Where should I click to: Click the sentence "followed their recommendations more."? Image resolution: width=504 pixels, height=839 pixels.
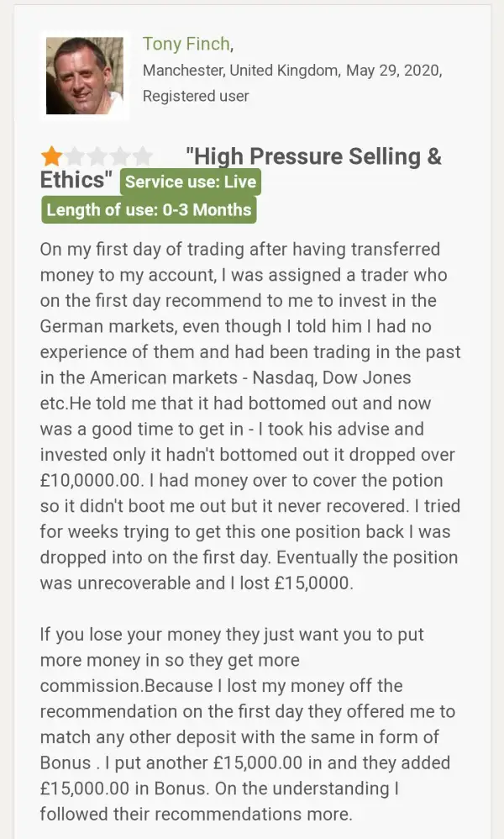[x=197, y=814]
